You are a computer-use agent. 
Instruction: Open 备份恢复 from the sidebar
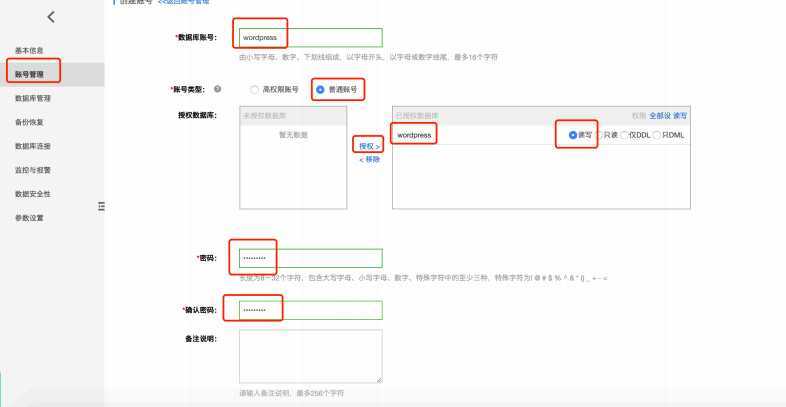click(x=29, y=122)
